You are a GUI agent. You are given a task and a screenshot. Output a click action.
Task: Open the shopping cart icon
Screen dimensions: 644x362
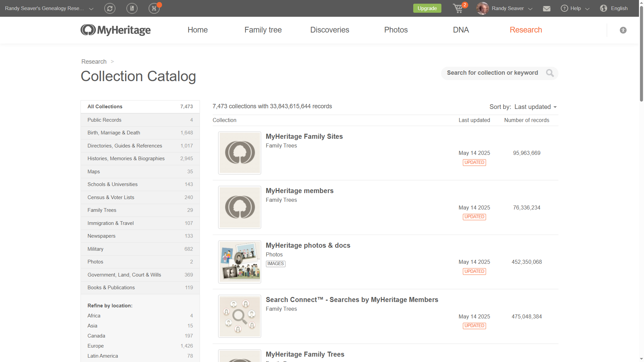(458, 8)
